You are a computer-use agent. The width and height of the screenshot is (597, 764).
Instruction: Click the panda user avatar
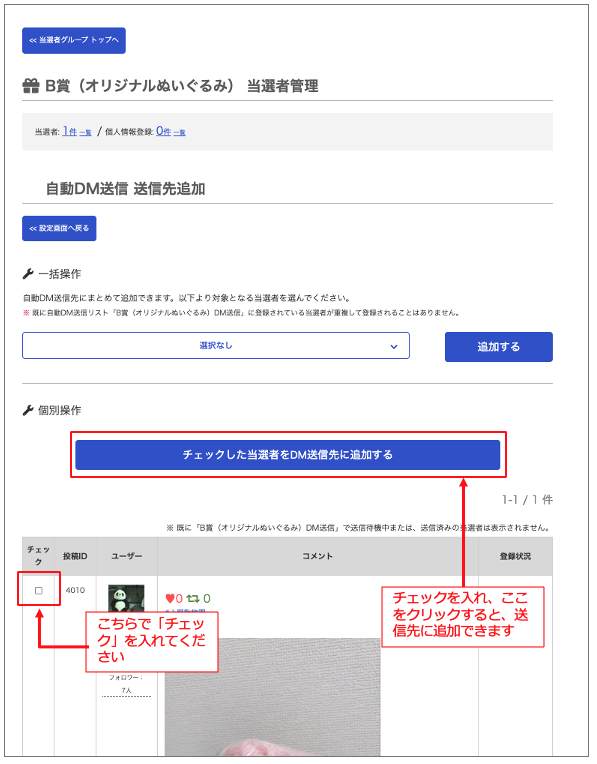click(126, 598)
